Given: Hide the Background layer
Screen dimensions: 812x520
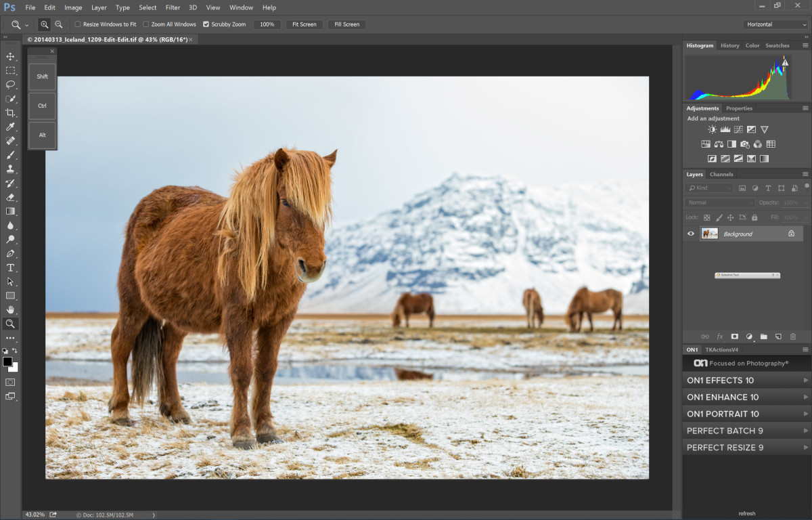Looking at the screenshot, I should point(690,233).
